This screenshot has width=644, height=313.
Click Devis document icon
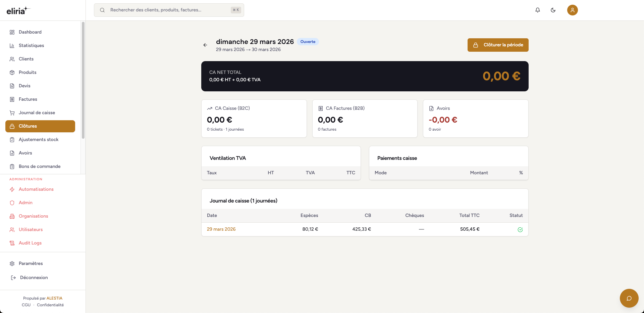12,86
